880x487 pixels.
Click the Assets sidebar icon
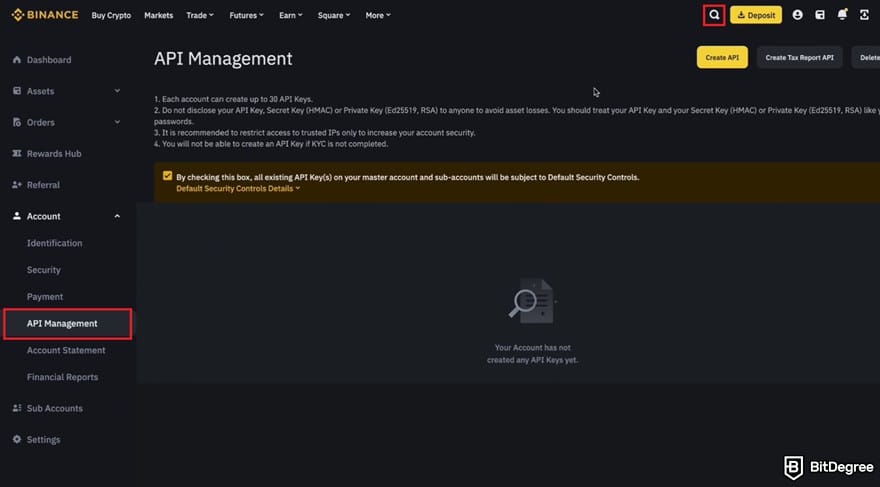(17, 91)
